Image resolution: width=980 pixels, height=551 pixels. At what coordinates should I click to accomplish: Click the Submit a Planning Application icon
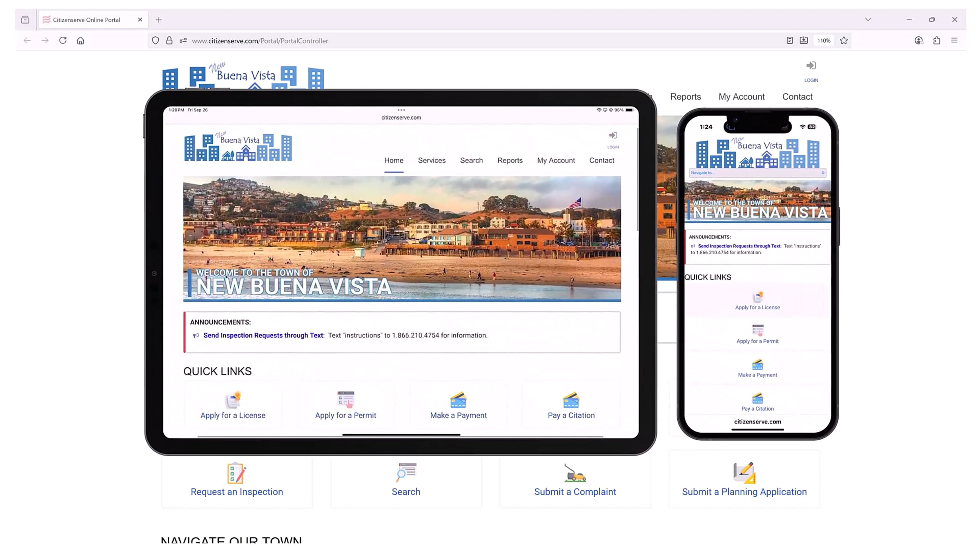click(744, 473)
